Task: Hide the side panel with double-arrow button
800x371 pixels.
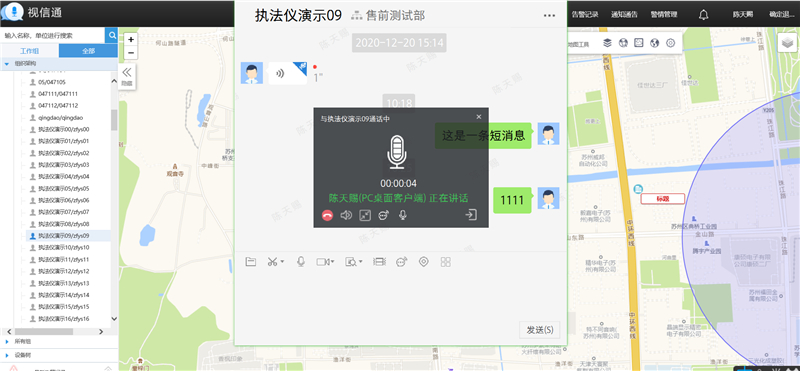Action: [127, 76]
